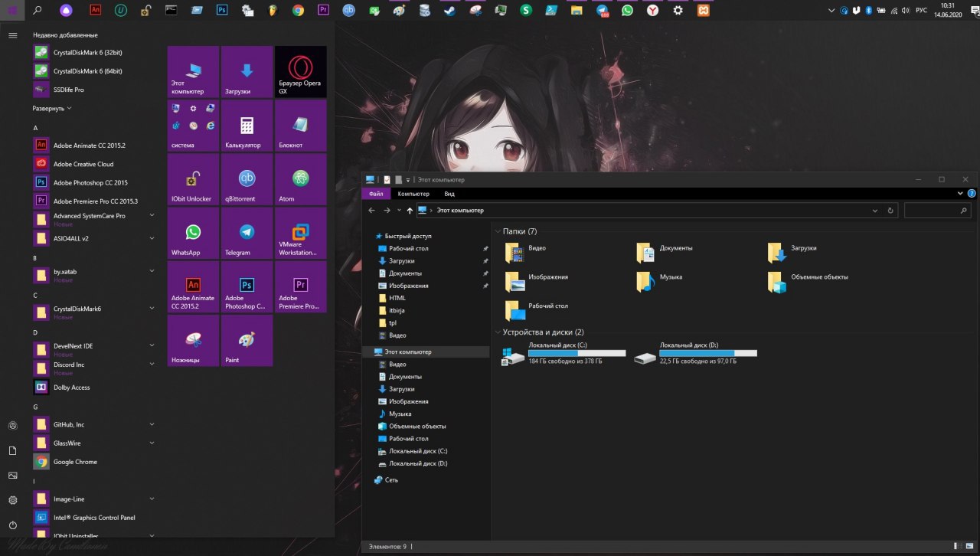
Task: Launch Photoshop from the taskbar
Action: (221, 11)
